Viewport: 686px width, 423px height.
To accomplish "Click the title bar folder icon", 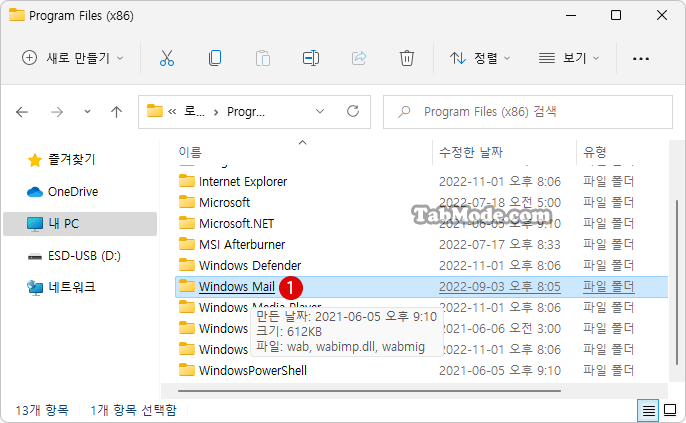I will click(17, 15).
